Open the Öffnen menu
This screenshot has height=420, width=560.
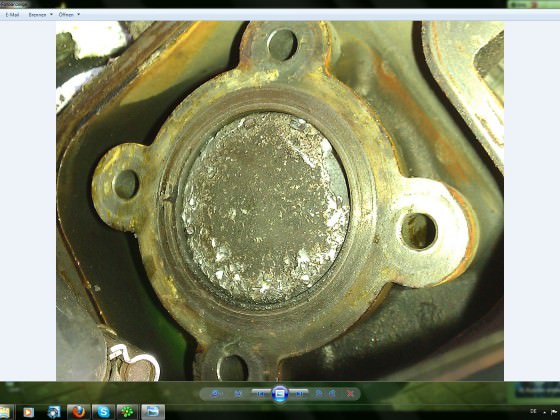pyautogui.click(x=66, y=15)
